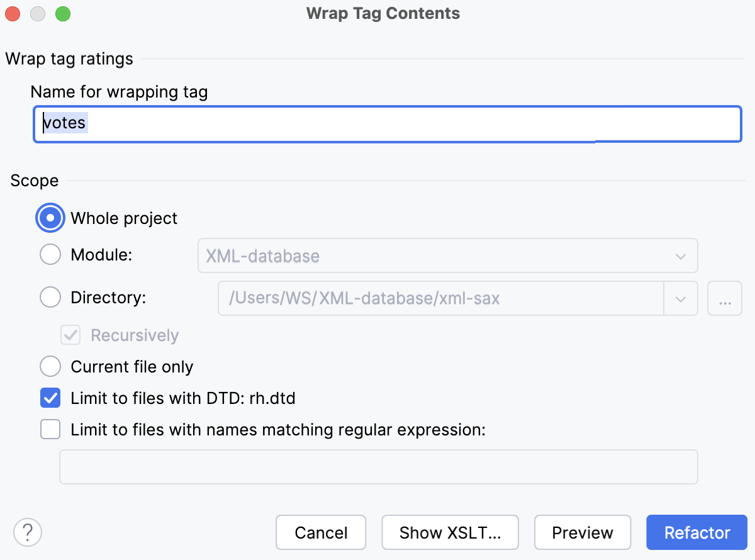Select the Whole project scope
755x560 pixels.
50,217
